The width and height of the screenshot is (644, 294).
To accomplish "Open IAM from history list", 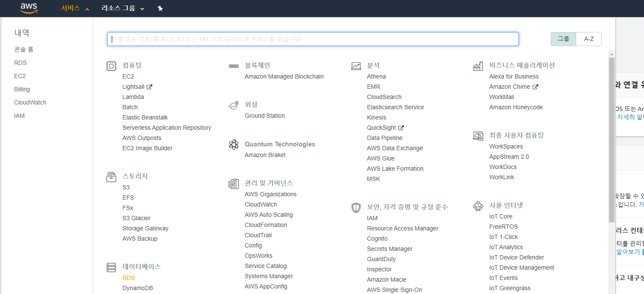I will pyautogui.click(x=20, y=116).
